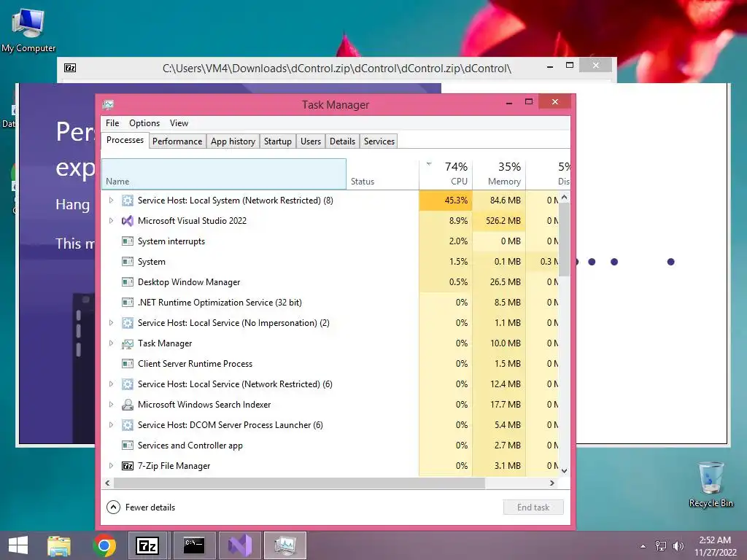This screenshot has height=560, width=747.
Task: Click horizontal scrollbar right arrow
Action: tap(552, 483)
